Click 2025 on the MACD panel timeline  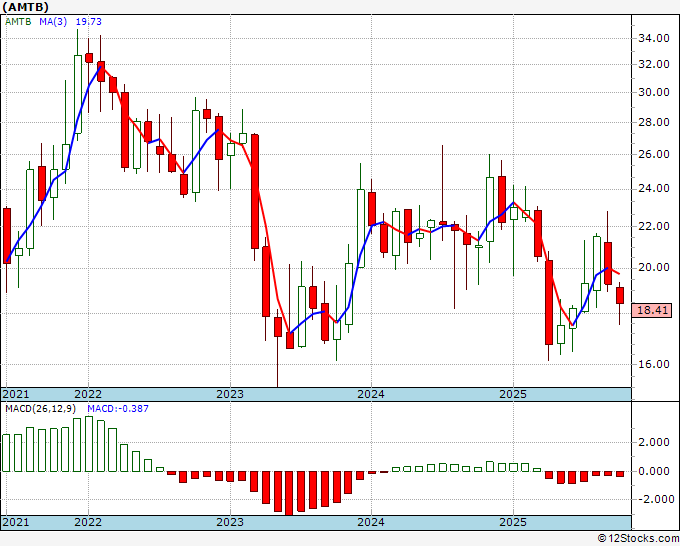(513, 522)
